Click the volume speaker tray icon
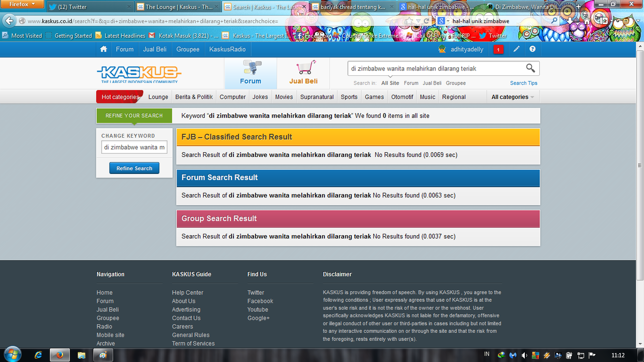Screen dimensions: 644x362 [x=524, y=355]
